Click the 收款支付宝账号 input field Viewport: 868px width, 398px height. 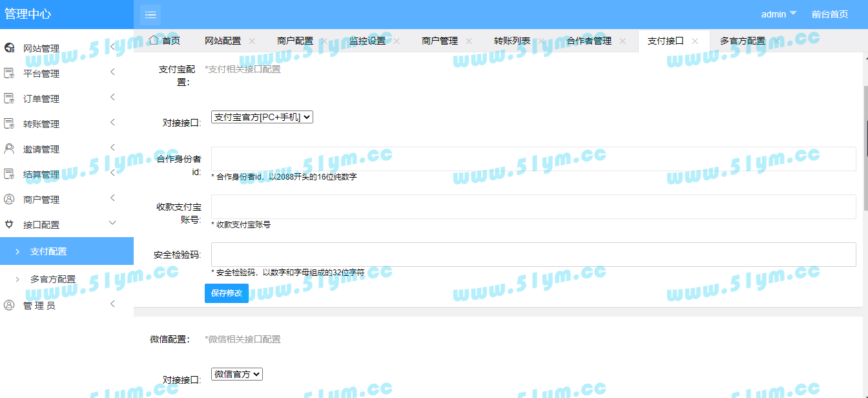pyautogui.click(x=533, y=207)
